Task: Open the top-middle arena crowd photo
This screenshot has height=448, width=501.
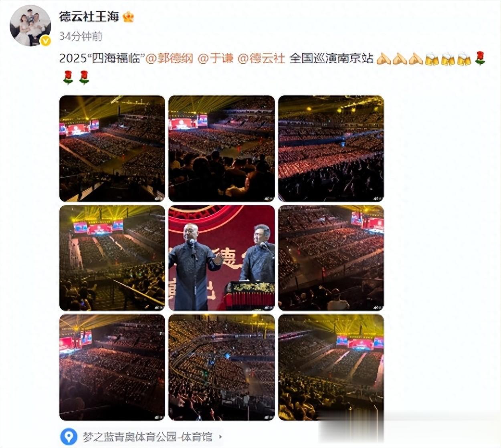Action: coord(222,149)
